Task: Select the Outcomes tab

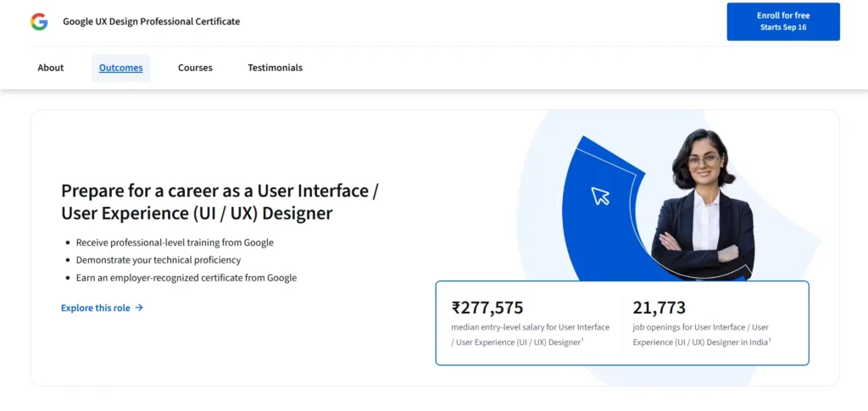Action: tap(120, 68)
